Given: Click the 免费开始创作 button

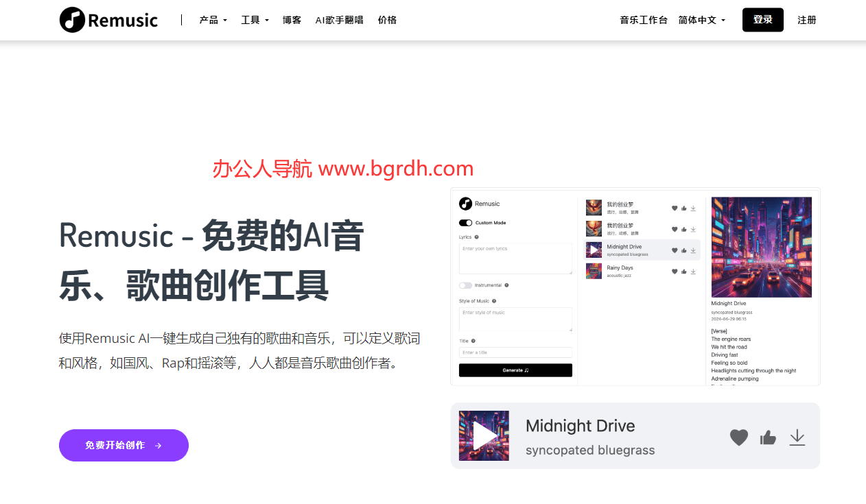Looking at the screenshot, I should [x=124, y=445].
